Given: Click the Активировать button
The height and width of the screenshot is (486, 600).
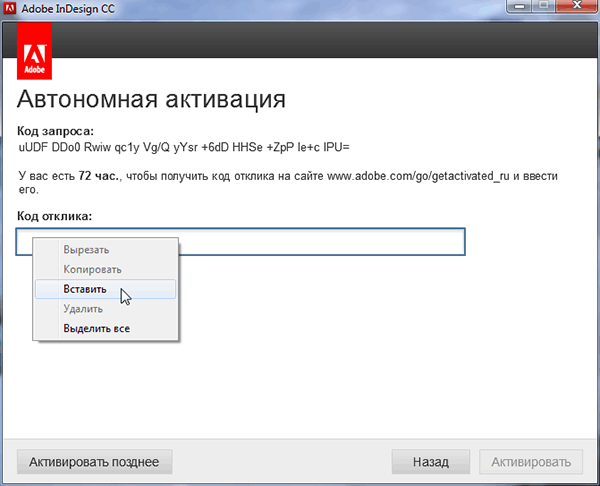Looking at the screenshot, I should (x=531, y=462).
